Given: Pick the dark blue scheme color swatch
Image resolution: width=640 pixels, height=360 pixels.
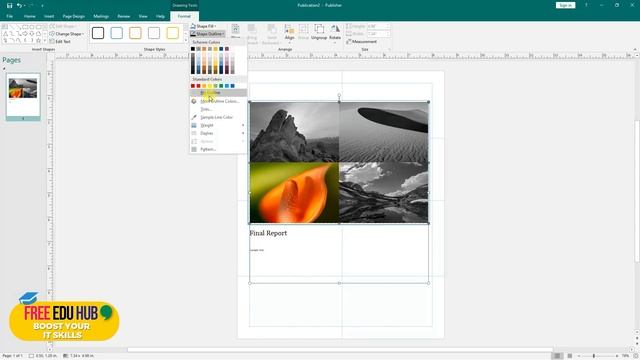Looking at the screenshot, I should pos(221,49).
